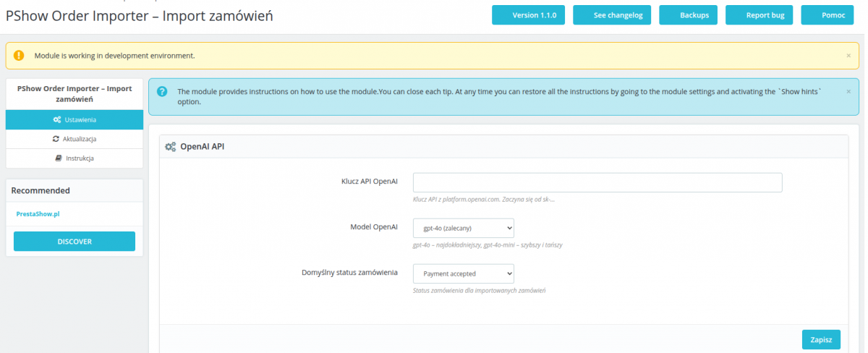The image size is (868, 353).
Task: Click the gears icon in OpenAI API header
Action: pyautogui.click(x=171, y=147)
